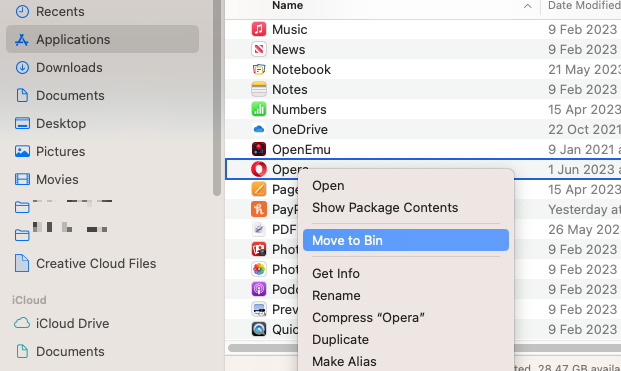
Task: Click the Recents clock icon in sidebar
Action: tap(22, 11)
